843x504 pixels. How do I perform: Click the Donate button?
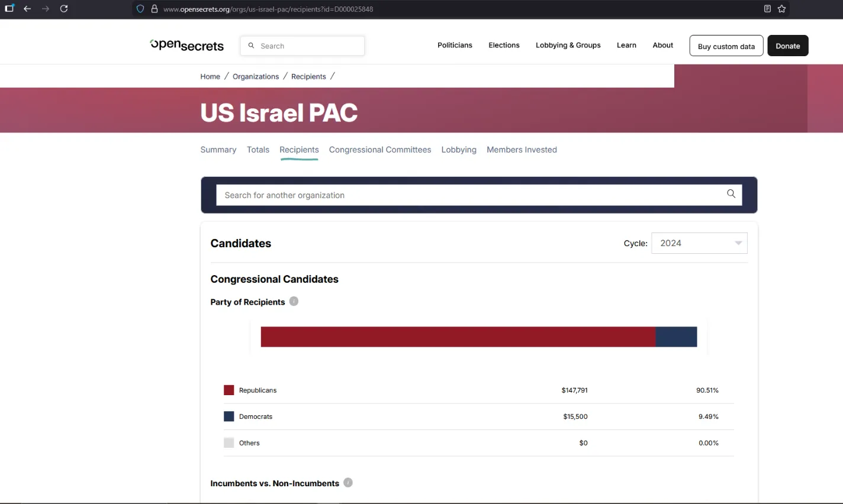(788, 46)
